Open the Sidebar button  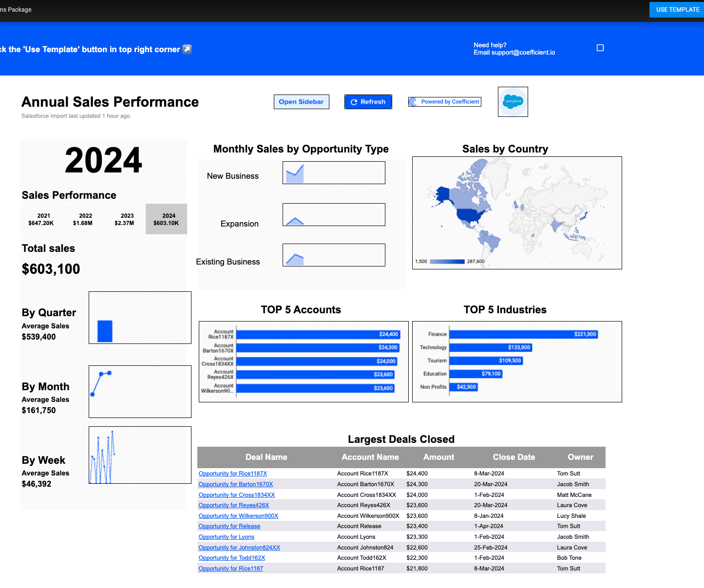coord(301,102)
